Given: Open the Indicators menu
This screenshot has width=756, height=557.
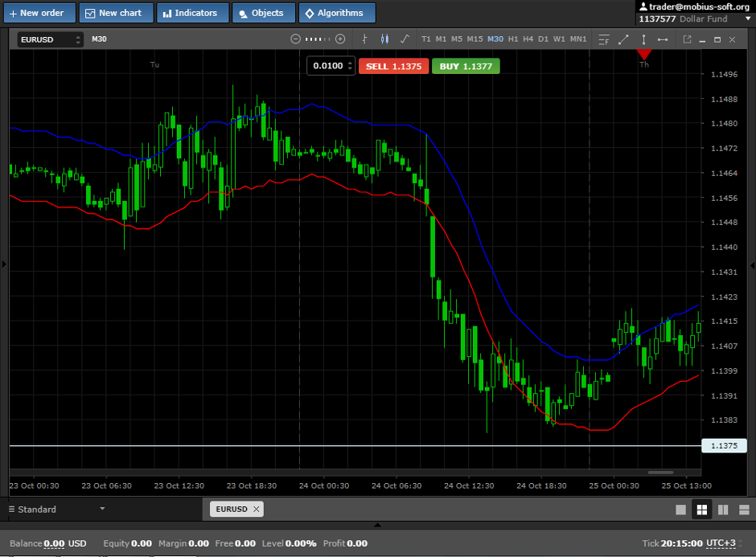Looking at the screenshot, I should 193,13.
